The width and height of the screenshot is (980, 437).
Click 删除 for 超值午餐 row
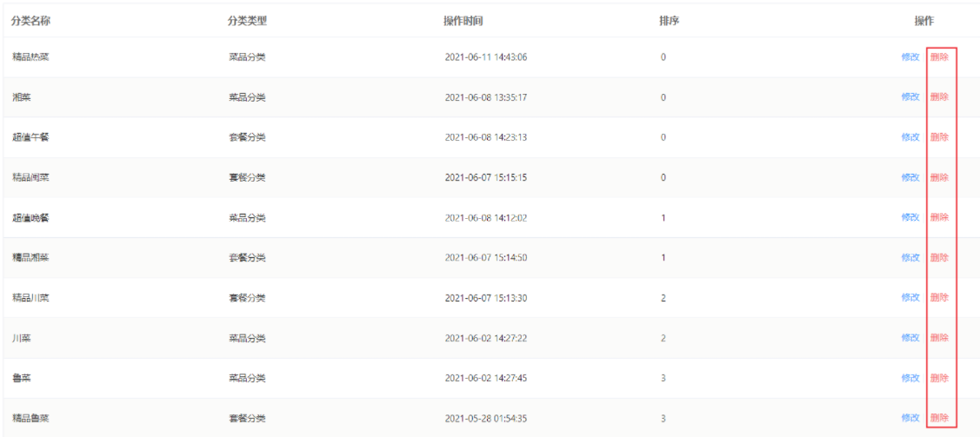939,136
